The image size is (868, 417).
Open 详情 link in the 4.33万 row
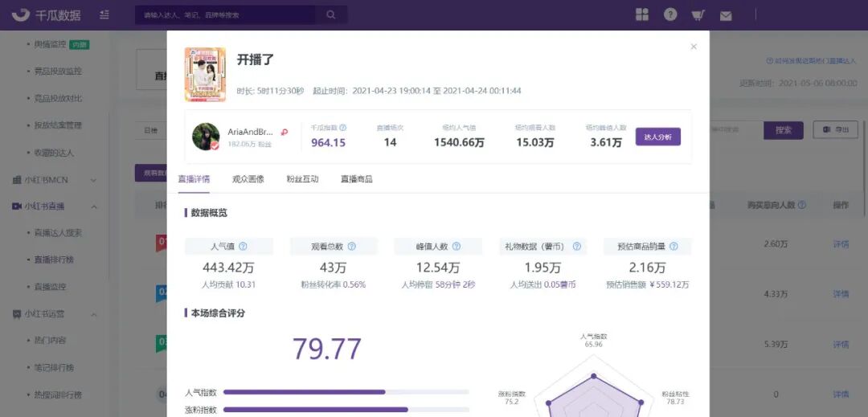pyautogui.click(x=841, y=294)
